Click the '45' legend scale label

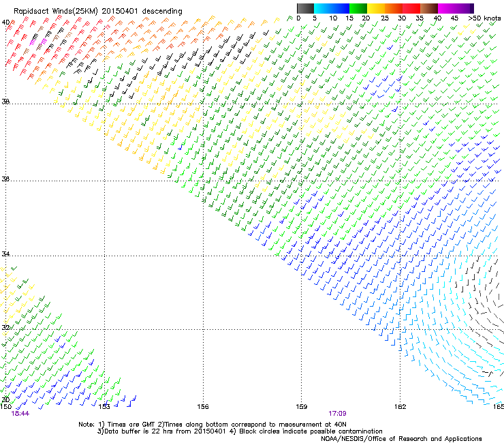pos(454,18)
